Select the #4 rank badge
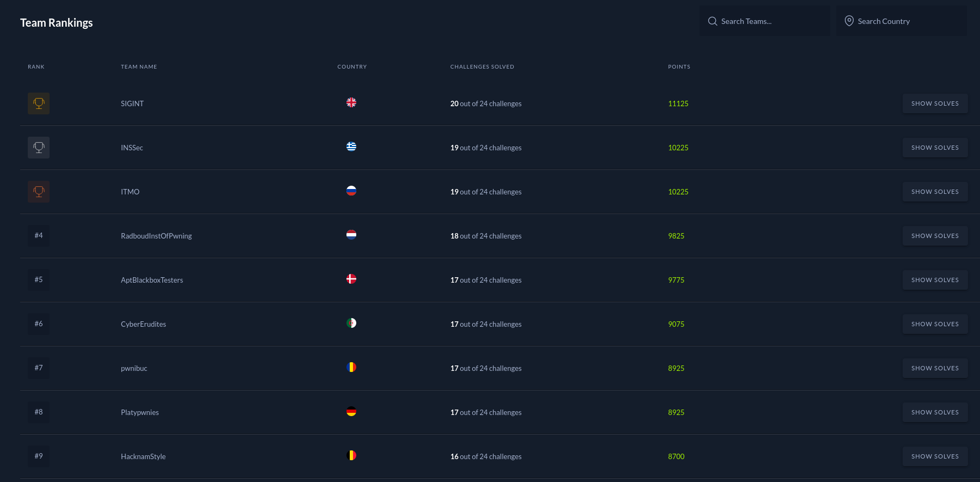980x482 pixels. point(39,236)
